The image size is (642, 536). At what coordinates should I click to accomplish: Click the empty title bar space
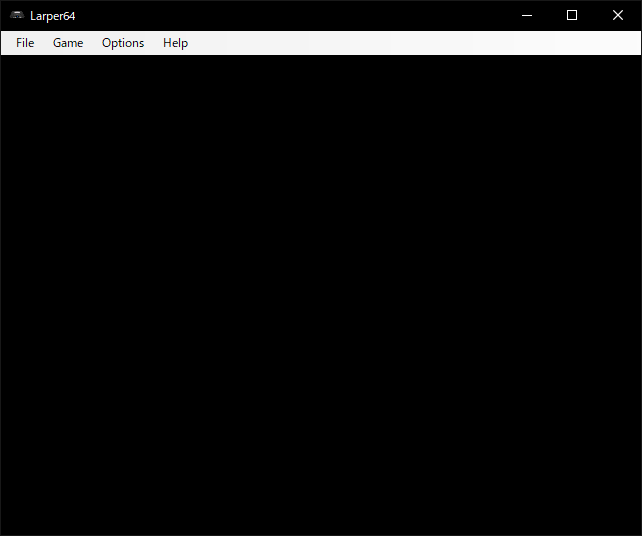(300, 15)
